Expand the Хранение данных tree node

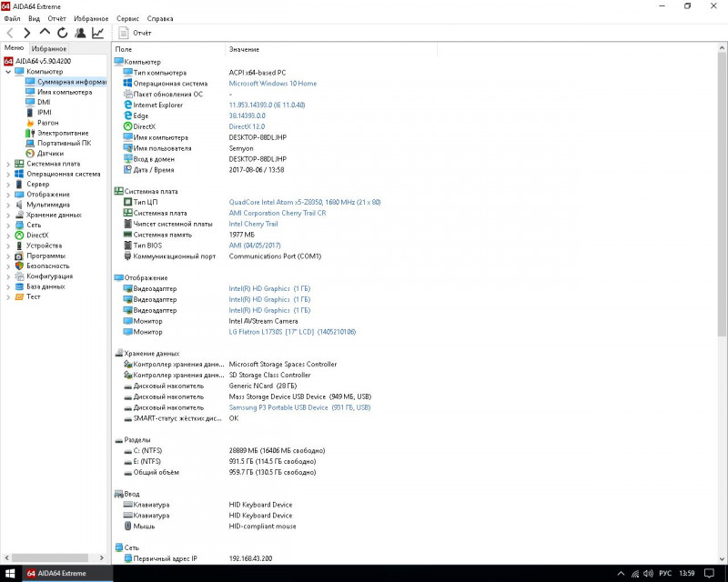click(8, 215)
